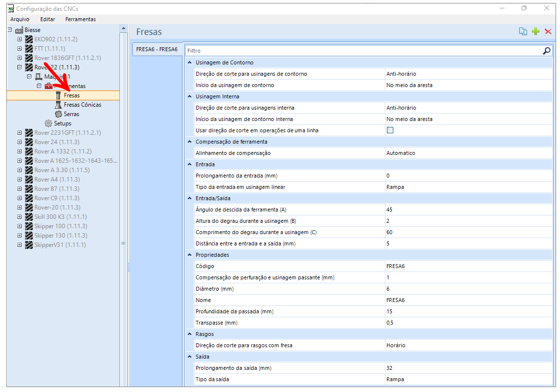Expand the EKO902 (1.11.2) node
The width and height of the screenshot is (560, 392).
point(19,39)
